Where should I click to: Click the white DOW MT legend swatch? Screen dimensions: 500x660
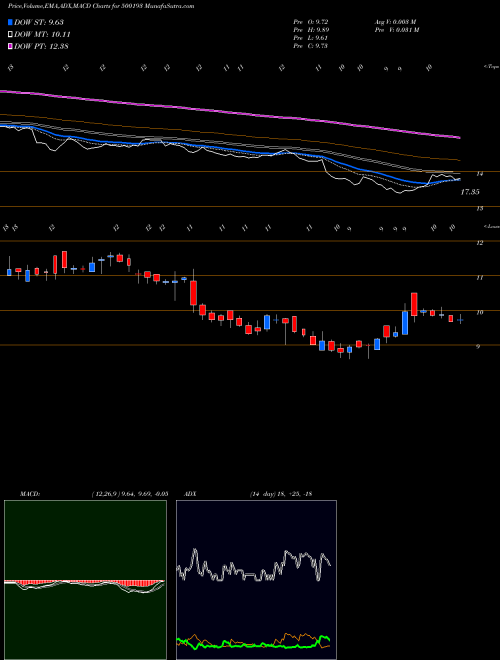(11, 35)
